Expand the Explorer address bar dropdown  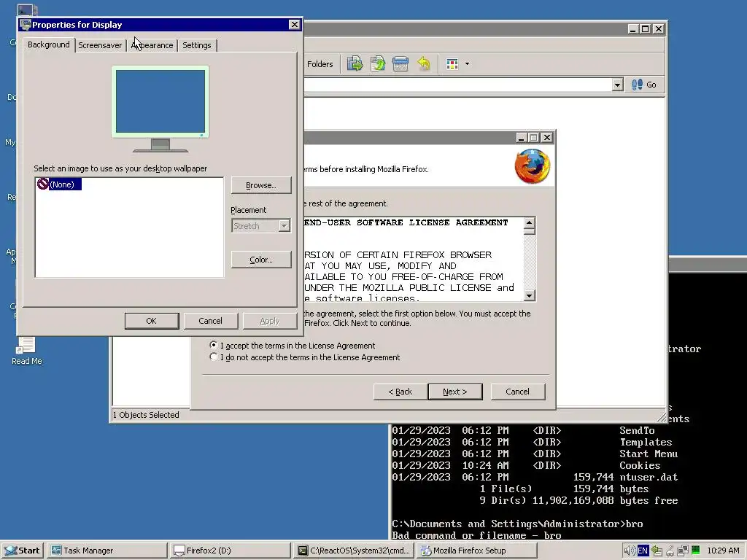[x=617, y=85]
